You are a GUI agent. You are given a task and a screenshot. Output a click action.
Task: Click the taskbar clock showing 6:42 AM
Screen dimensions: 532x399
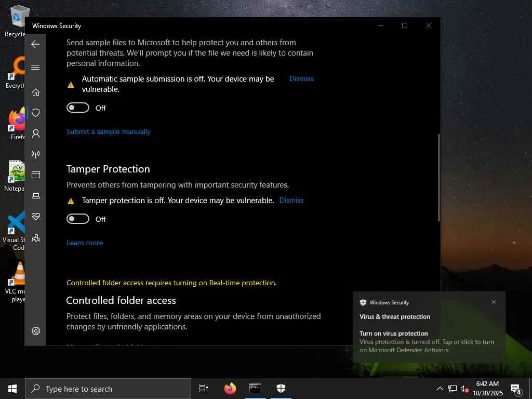pyautogui.click(x=487, y=389)
